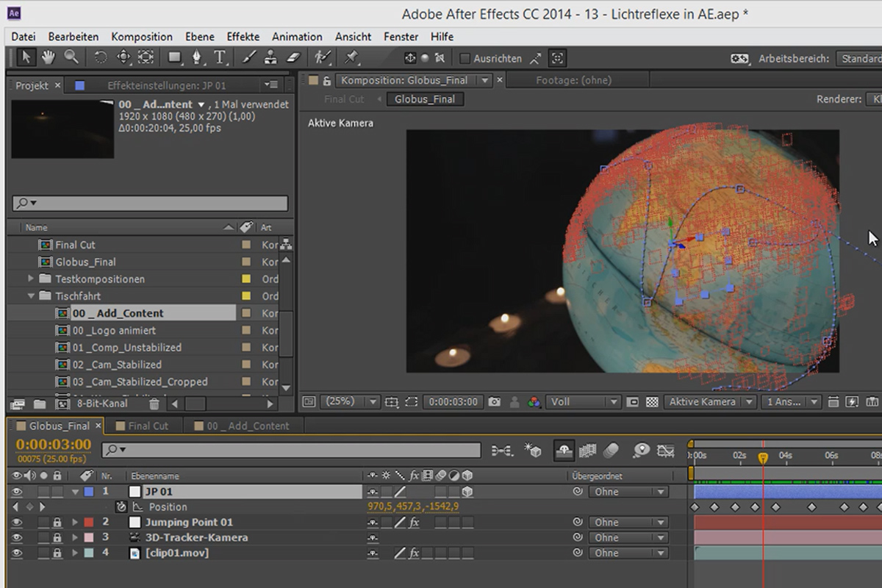The height and width of the screenshot is (588, 882).
Task: Open the Komposition menu
Action: coord(142,36)
